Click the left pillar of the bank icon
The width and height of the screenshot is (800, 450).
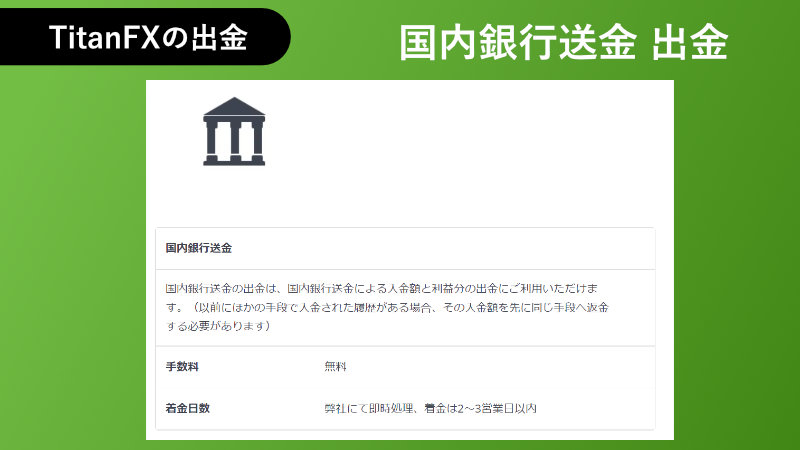pyautogui.click(x=213, y=138)
